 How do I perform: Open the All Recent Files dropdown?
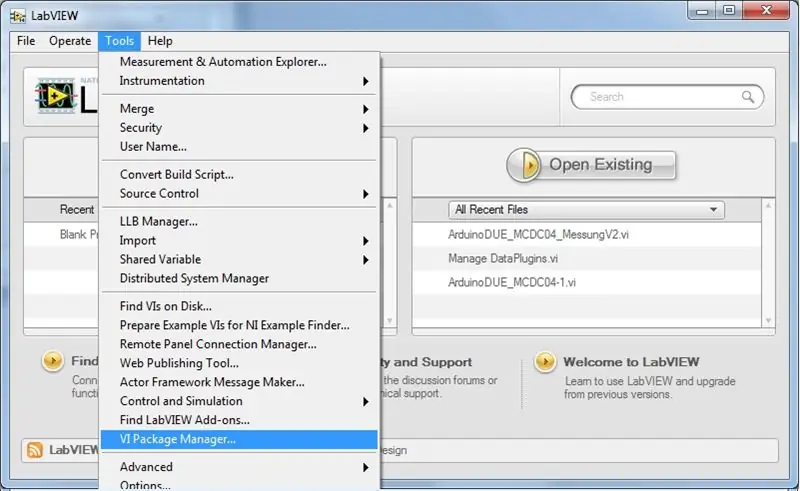pyautogui.click(x=586, y=210)
